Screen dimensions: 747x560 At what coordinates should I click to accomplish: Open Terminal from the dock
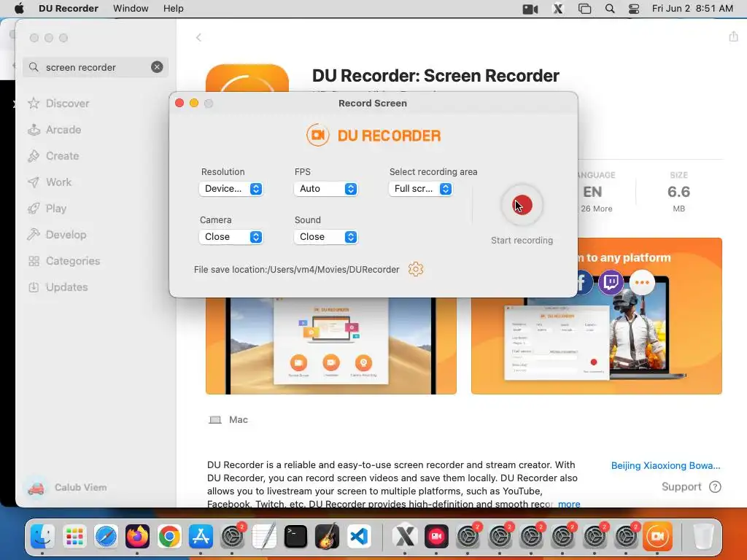(x=295, y=537)
